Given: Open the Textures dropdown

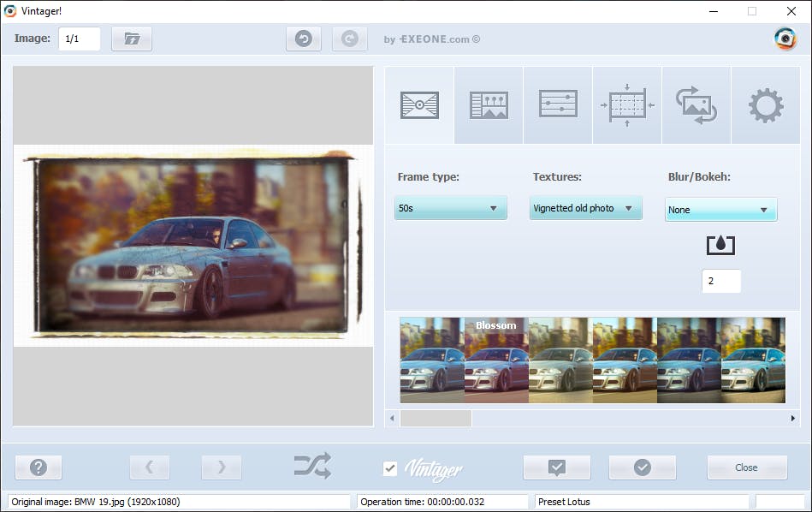Looking at the screenshot, I should click(x=585, y=208).
